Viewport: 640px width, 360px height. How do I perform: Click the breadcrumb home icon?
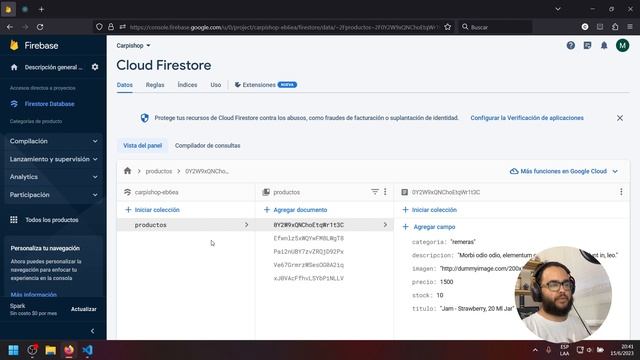(x=127, y=171)
